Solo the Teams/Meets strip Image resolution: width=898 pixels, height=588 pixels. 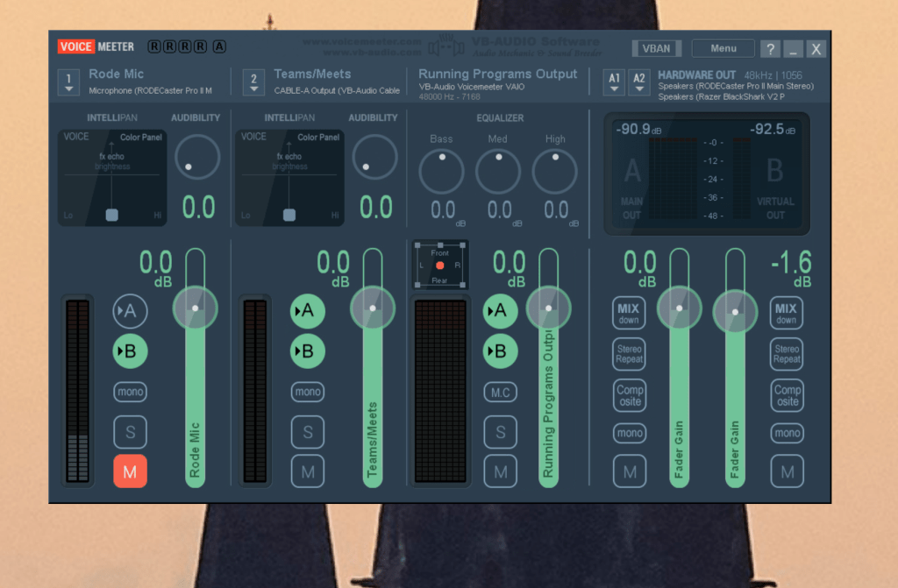coord(308,432)
